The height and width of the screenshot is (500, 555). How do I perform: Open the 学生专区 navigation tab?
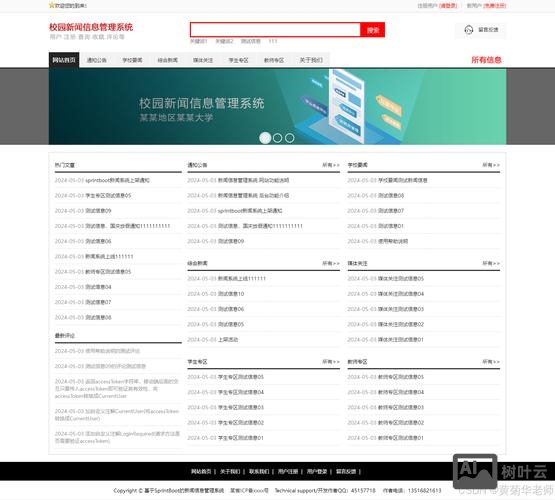click(x=239, y=60)
